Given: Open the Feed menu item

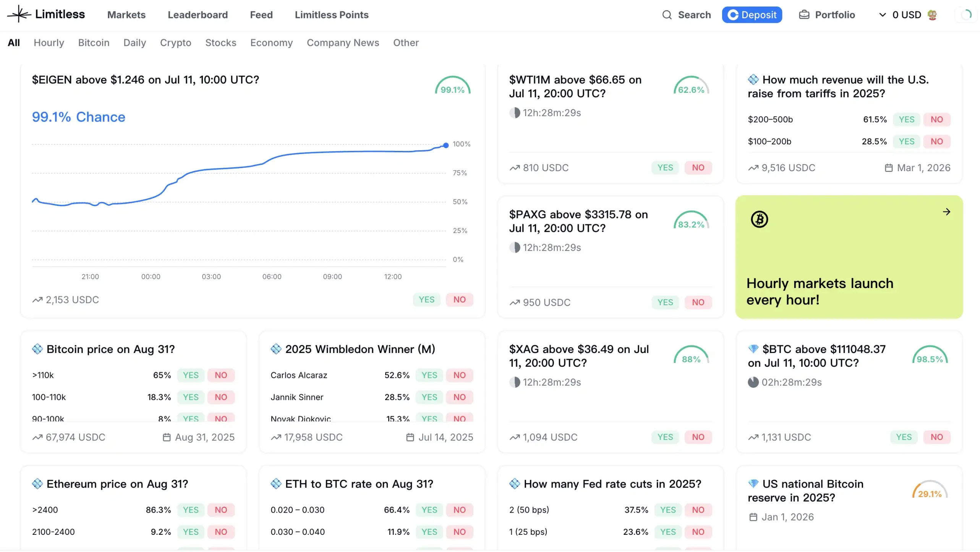Looking at the screenshot, I should pos(261,15).
